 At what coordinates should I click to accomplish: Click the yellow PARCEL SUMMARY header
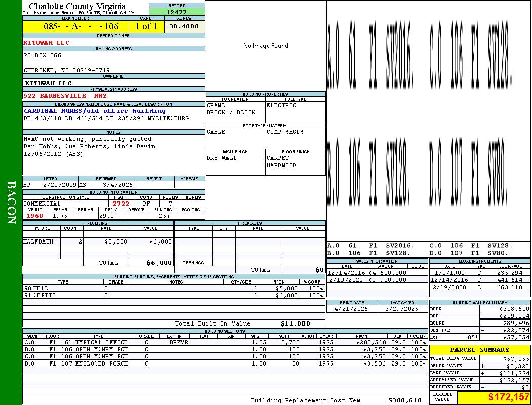(x=479, y=350)
